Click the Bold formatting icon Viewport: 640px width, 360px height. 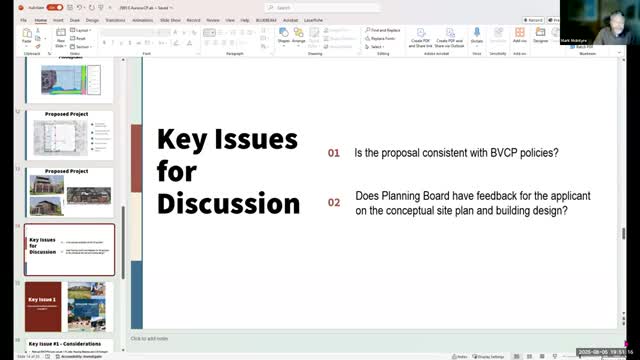104,43
